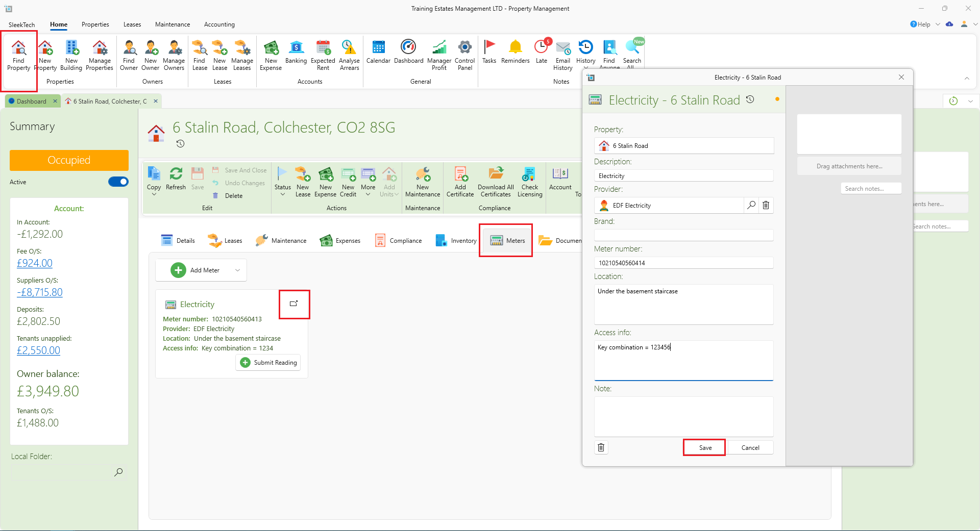The width and height of the screenshot is (980, 531).
Task: Close the 6 Stalin Road document tab
Action: pyautogui.click(x=156, y=101)
